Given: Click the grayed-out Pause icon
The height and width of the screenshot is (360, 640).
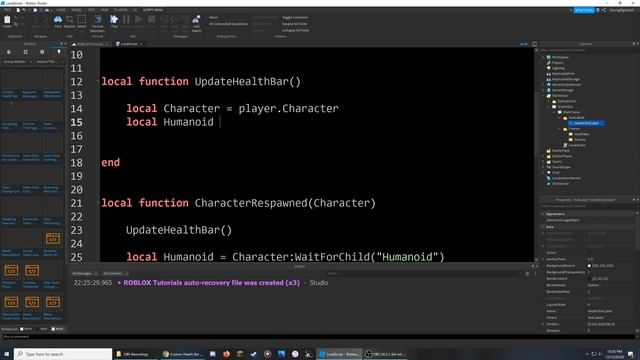Looking at the screenshot, I should point(127,20).
